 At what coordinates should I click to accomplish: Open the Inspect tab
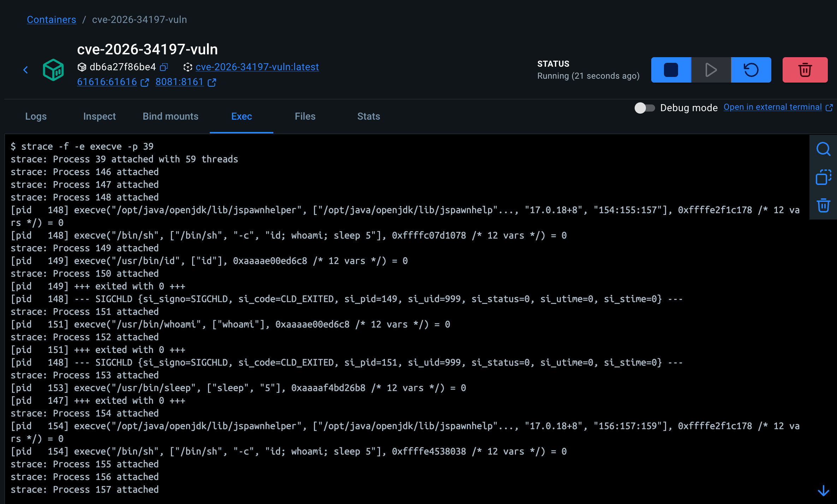pyautogui.click(x=99, y=116)
